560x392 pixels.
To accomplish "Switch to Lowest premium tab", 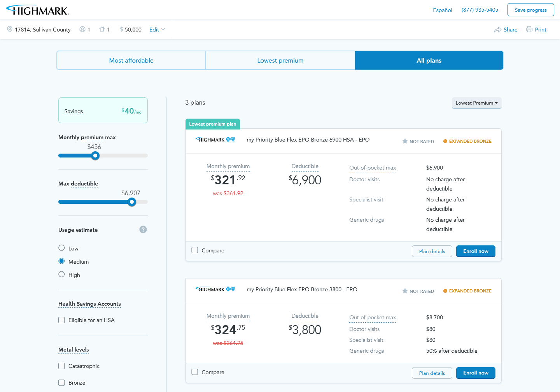I will (280, 60).
